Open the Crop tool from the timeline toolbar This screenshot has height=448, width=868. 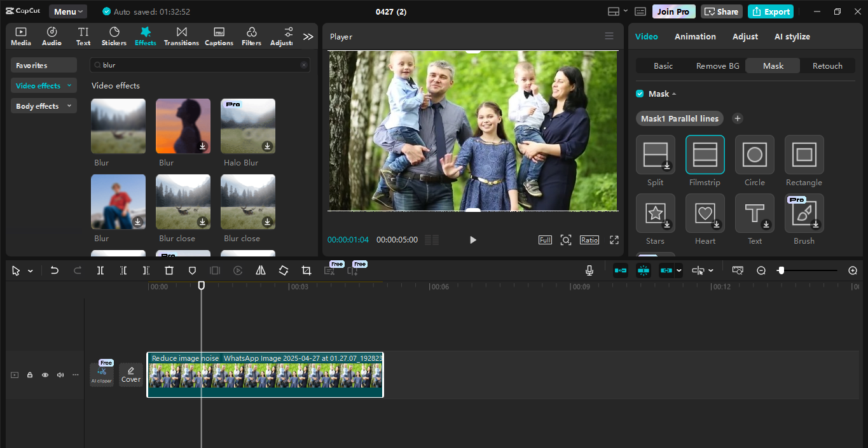(306, 270)
